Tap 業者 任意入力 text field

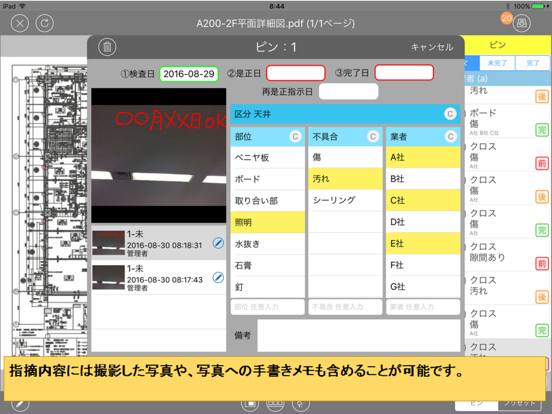pyautogui.click(x=423, y=307)
